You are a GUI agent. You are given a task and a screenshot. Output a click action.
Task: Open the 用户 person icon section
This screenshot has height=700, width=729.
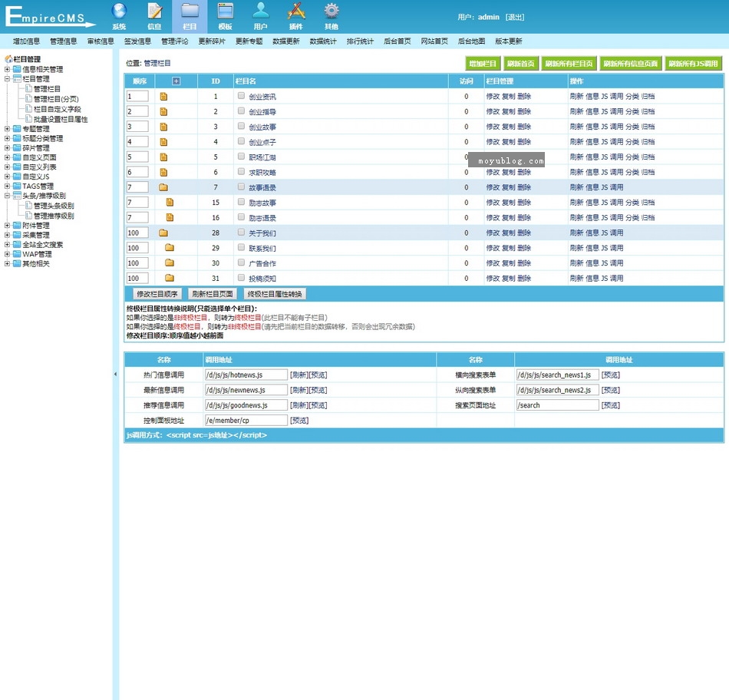260,16
